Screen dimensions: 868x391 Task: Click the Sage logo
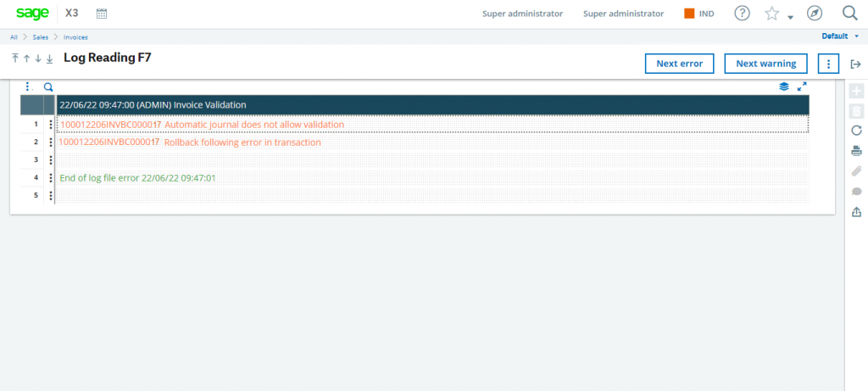tap(32, 14)
